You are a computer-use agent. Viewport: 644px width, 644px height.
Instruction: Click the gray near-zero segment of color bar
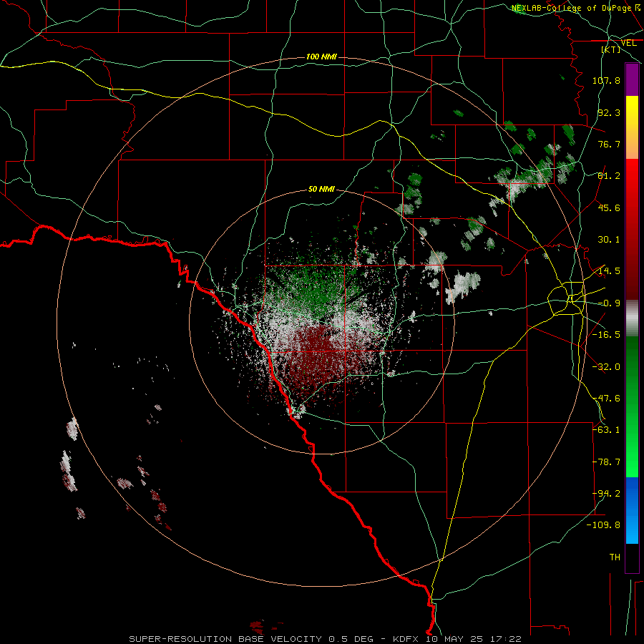(x=632, y=318)
